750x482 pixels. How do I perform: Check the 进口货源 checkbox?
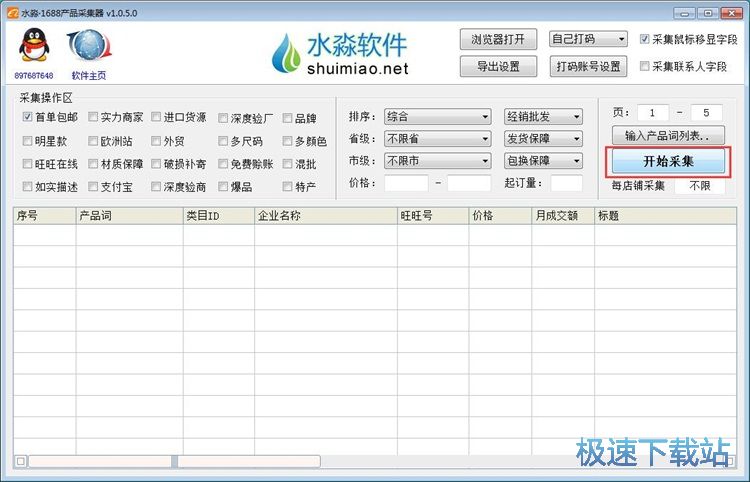point(156,117)
